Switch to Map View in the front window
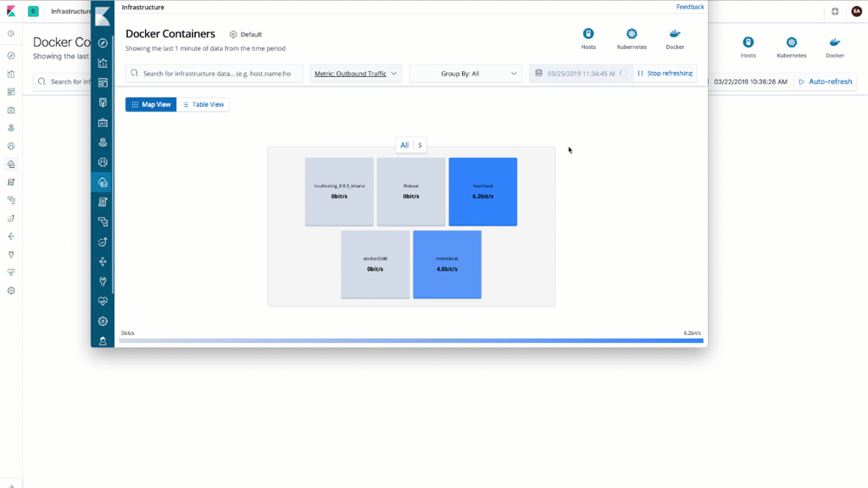868x488 pixels. (151, 104)
